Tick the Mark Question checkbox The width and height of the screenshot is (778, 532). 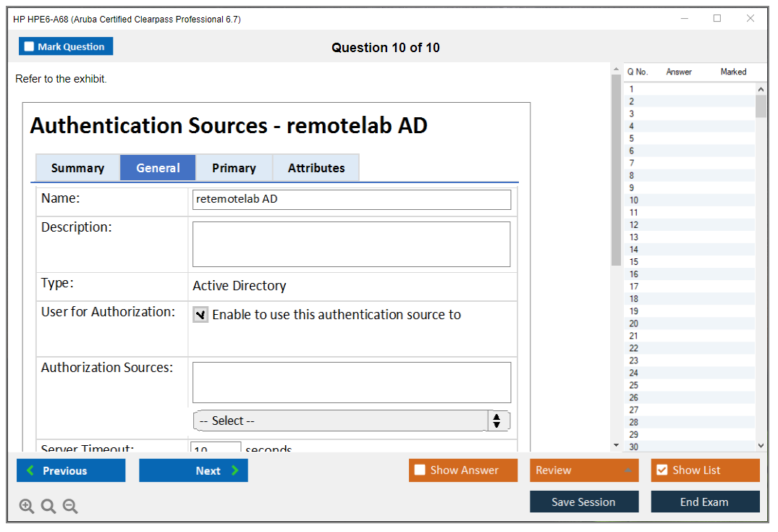tap(30, 47)
